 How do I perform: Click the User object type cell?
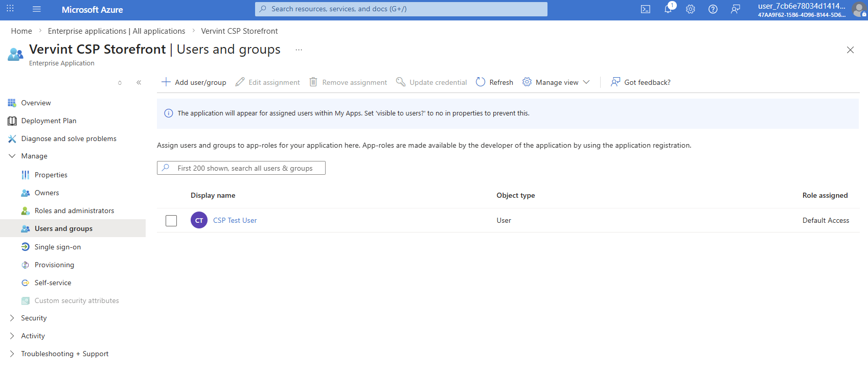(504, 220)
